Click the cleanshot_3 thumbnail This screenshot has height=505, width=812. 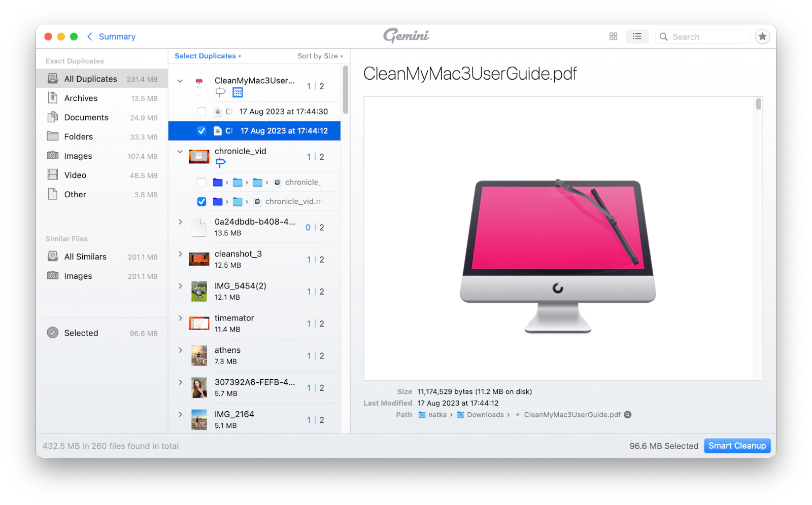click(x=199, y=259)
